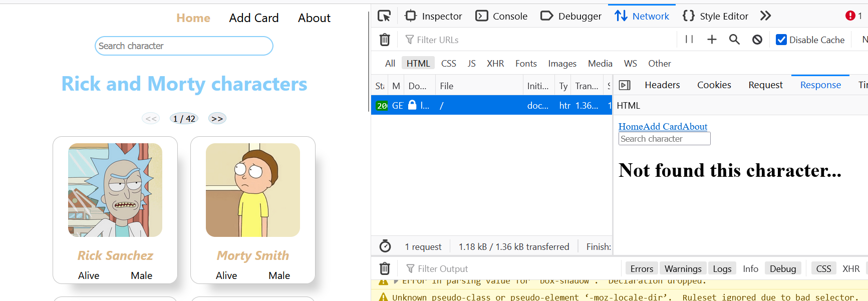Open the About page
Viewport: 868px width, 301px height.
[x=314, y=18]
